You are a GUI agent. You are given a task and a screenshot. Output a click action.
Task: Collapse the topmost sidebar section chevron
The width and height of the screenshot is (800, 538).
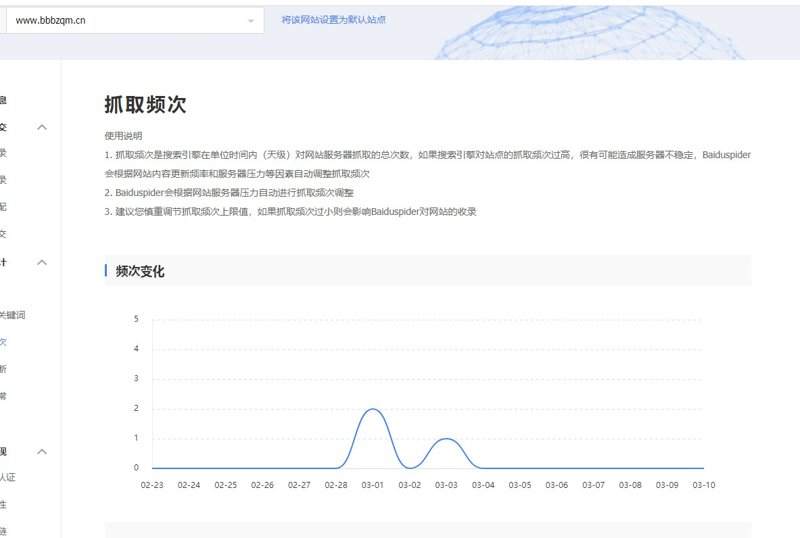pyautogui.click(x=42, y=127)
